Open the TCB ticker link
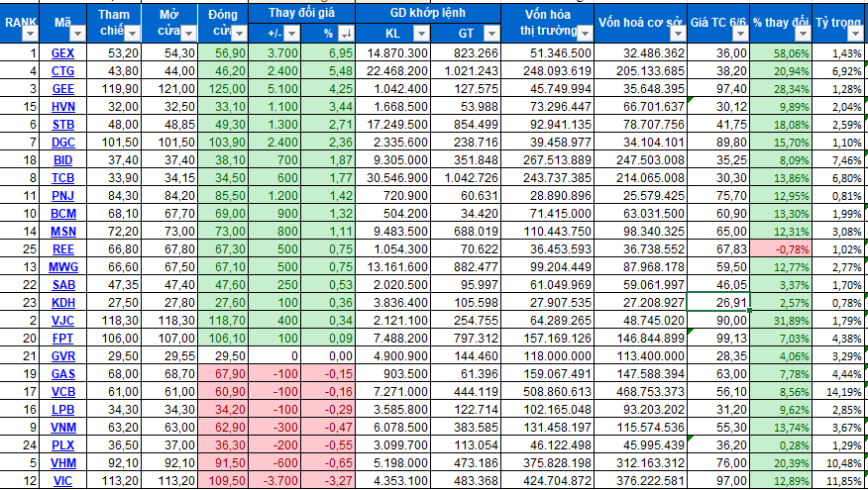 [x=62, y=178]
